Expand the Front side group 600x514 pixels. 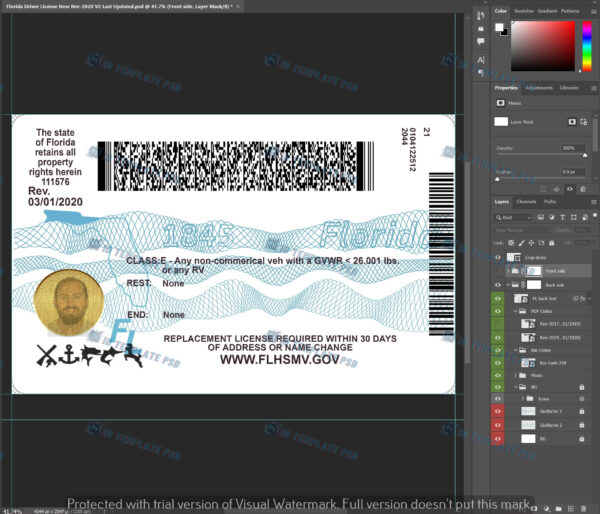pyautogui.click(x=508, y=271)
